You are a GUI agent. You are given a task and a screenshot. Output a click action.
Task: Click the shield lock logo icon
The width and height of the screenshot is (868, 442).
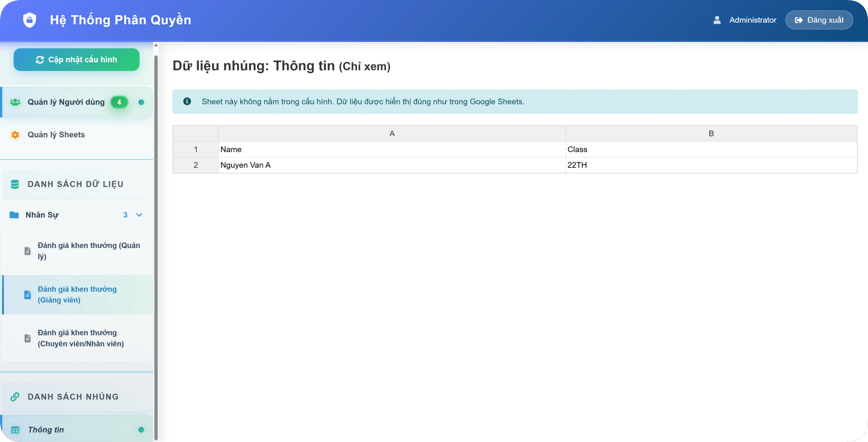[x=29, y=20]
